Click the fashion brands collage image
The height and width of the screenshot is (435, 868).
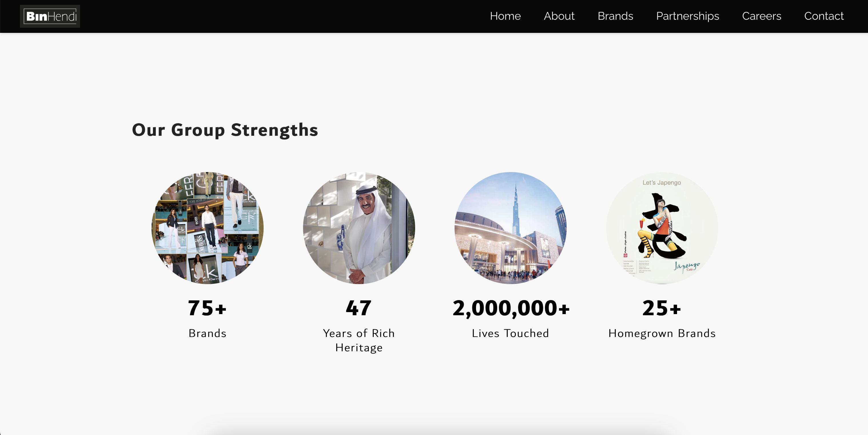(208, 228)
